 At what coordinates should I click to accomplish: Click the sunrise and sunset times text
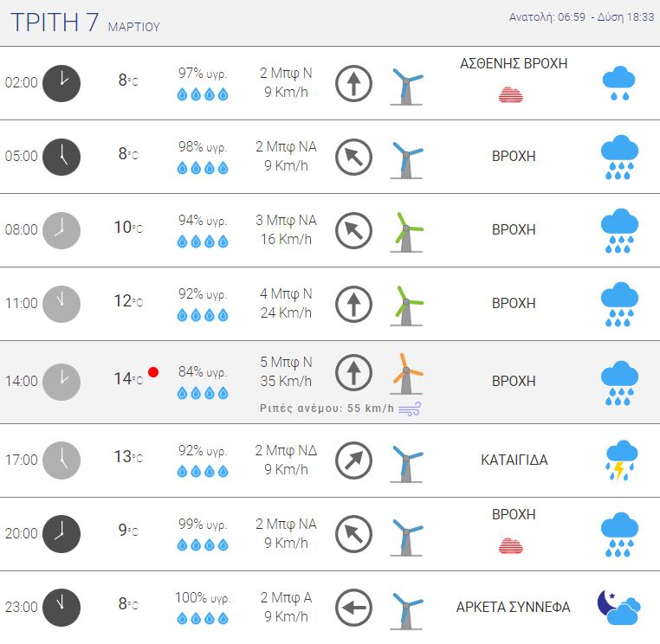point(581,17)
